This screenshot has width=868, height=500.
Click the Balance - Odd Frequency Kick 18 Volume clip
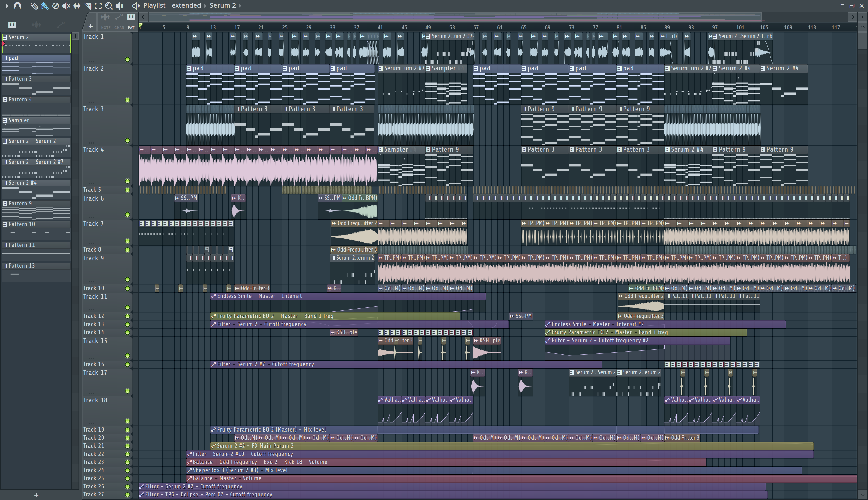click(x=446, y=462)
